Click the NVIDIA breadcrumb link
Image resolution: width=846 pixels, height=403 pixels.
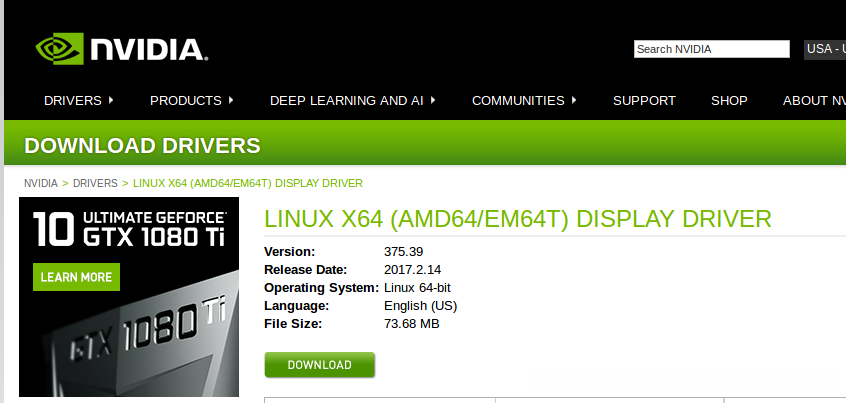tap(40, 183)
